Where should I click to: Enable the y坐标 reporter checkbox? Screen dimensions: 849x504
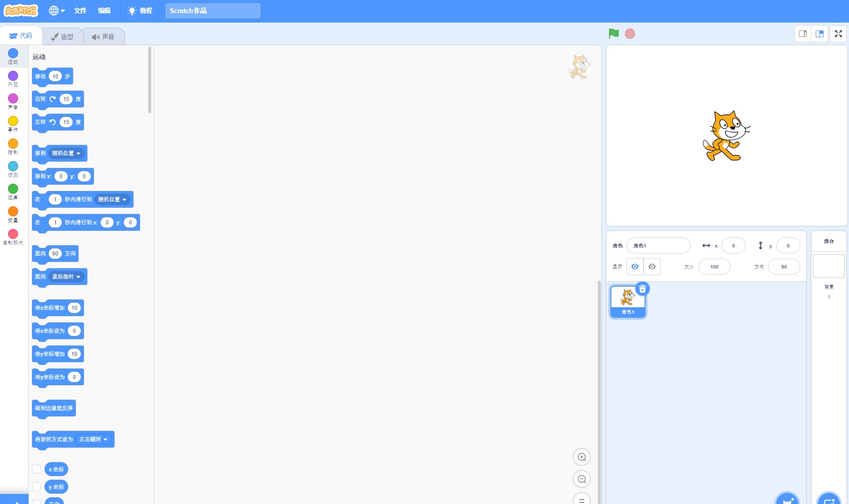point(37,486)
